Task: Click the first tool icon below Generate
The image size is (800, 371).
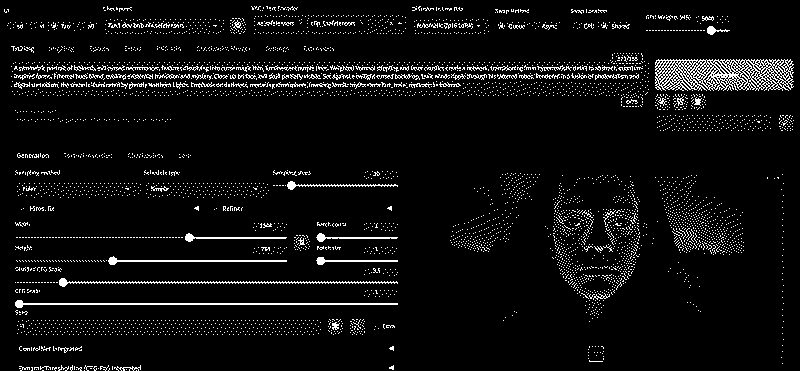Action: point(662,102)
